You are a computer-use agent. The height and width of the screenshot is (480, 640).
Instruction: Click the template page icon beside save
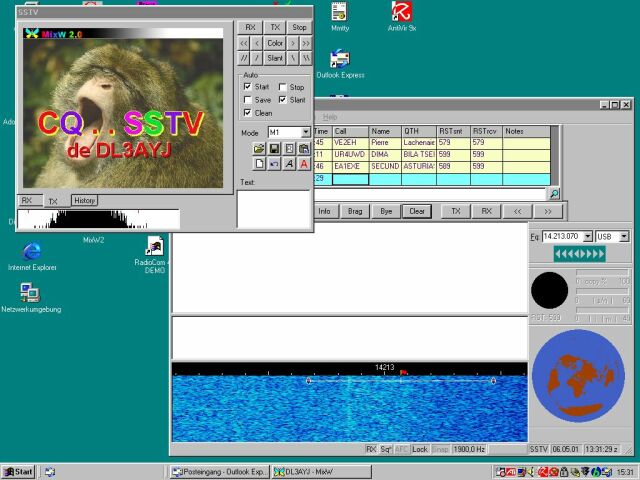(x=289, y=149)
